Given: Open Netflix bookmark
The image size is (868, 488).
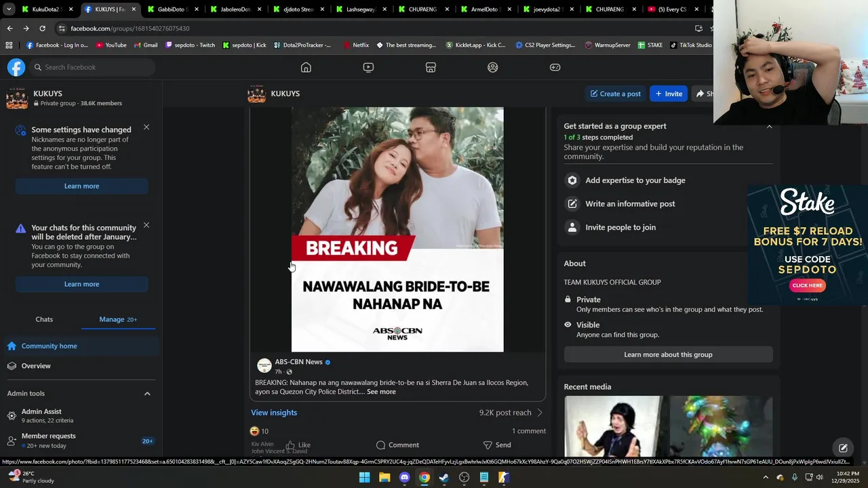Looking at the screenshot, I should (x=355, y=45).
